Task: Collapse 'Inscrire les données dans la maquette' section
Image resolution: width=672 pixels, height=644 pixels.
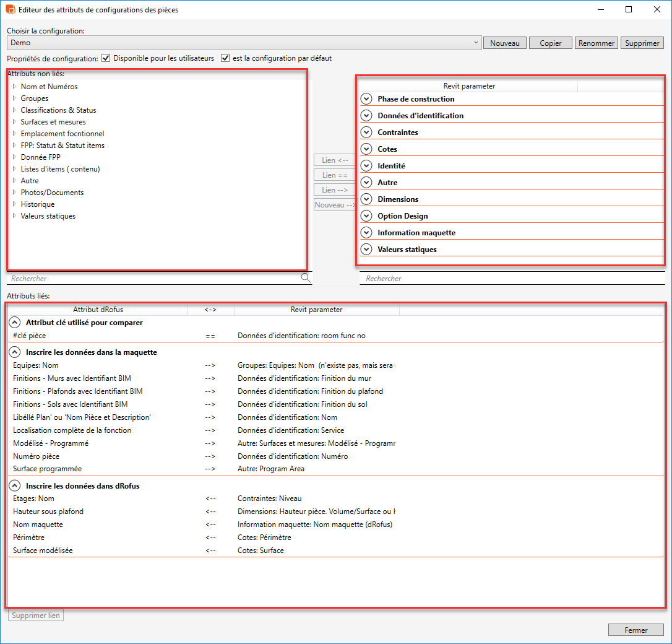Action: (15, 352)
